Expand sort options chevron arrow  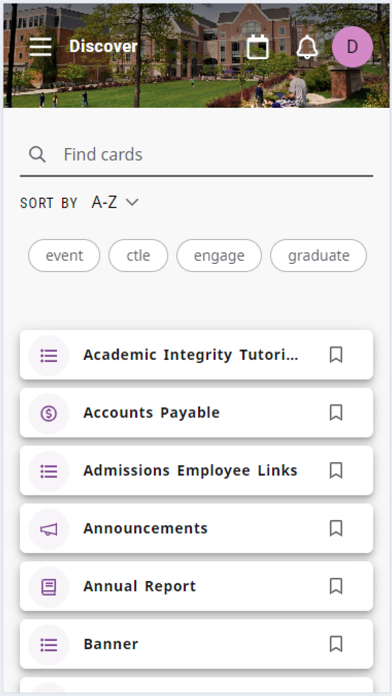pos(132,202)
